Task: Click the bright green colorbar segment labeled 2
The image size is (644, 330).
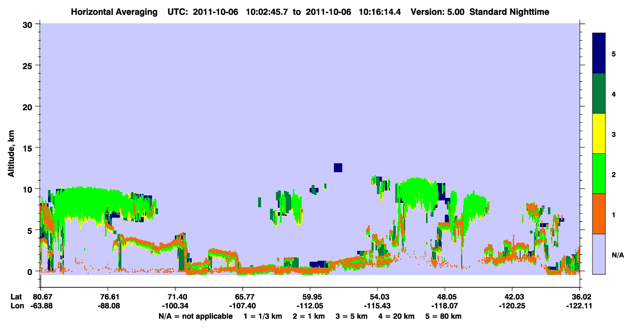Action: [599, 174]
